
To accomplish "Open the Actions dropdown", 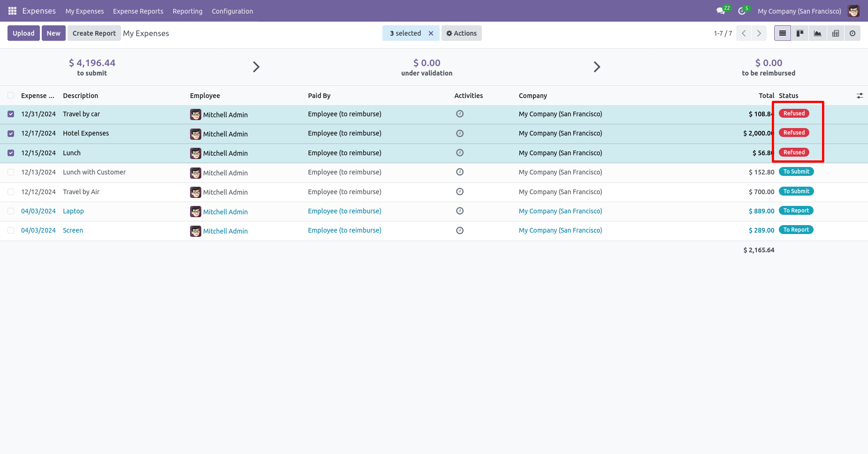I will tap(461, 33).
